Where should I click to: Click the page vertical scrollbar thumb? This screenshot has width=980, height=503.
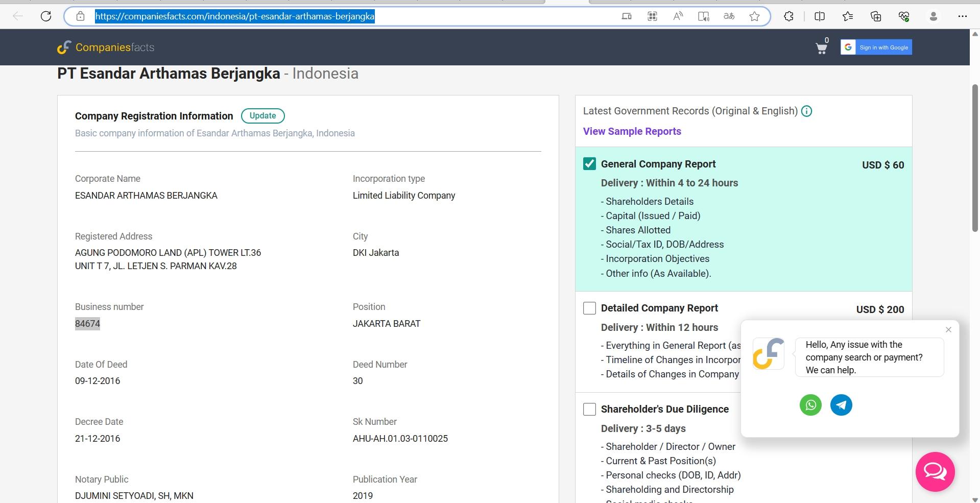(x=975, y=157)
